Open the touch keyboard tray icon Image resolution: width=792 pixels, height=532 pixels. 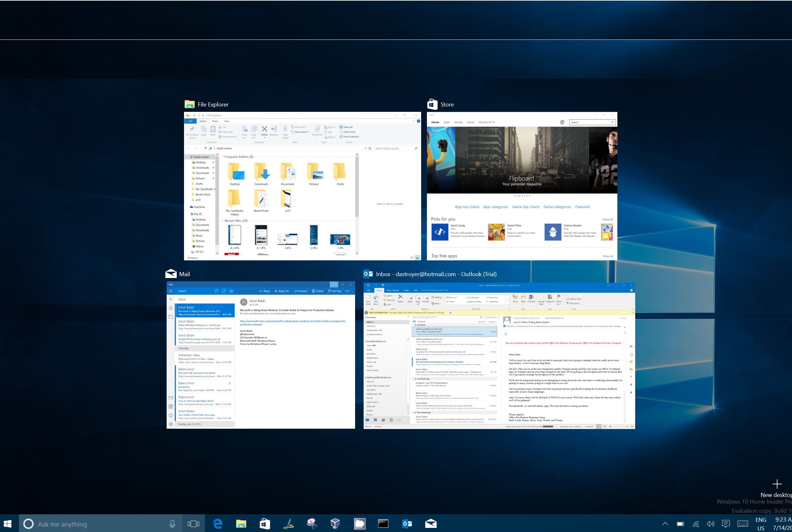[x=742, y=524]
